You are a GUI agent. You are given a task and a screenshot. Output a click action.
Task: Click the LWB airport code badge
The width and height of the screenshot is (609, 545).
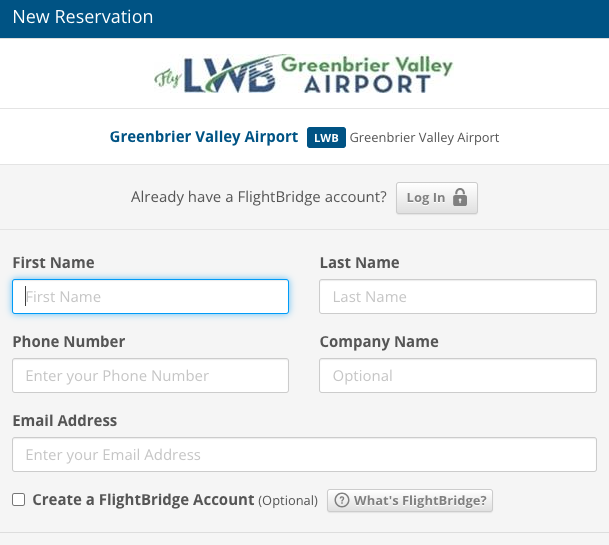pos(326,137)
